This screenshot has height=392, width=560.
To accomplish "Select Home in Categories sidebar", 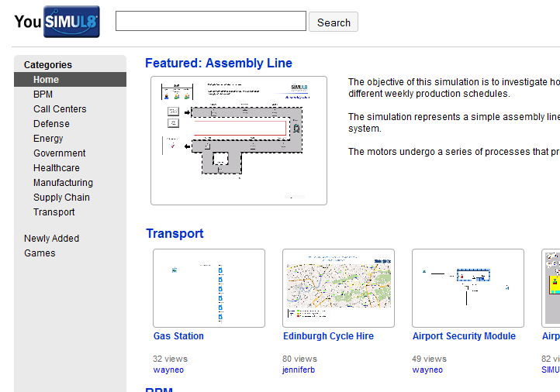I will [46, 80].
